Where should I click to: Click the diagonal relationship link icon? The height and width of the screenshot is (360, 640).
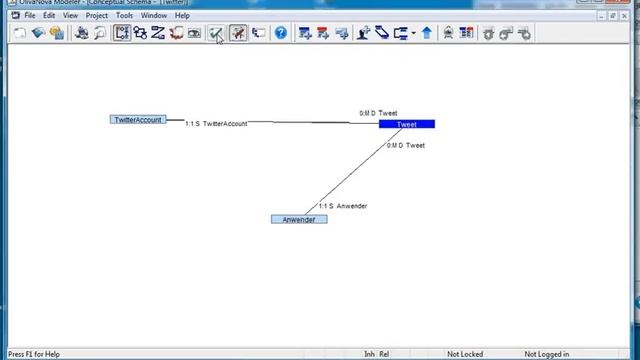382,33
